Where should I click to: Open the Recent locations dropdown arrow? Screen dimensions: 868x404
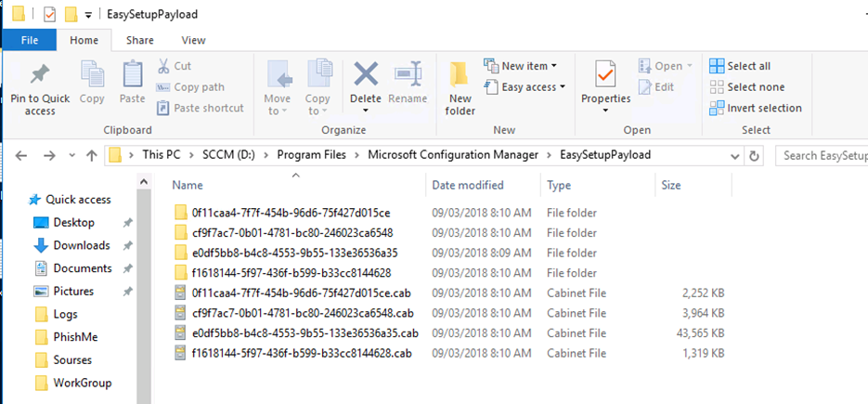point(72,156)
